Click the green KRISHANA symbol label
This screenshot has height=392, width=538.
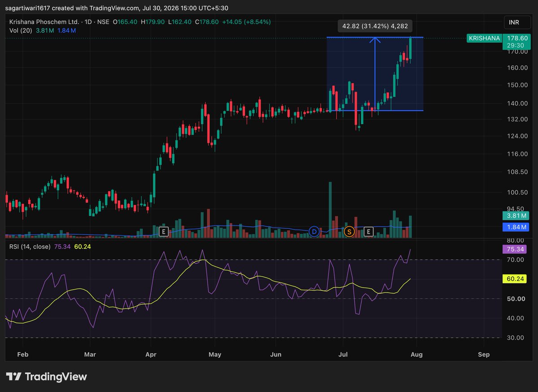tap(484, 38)
